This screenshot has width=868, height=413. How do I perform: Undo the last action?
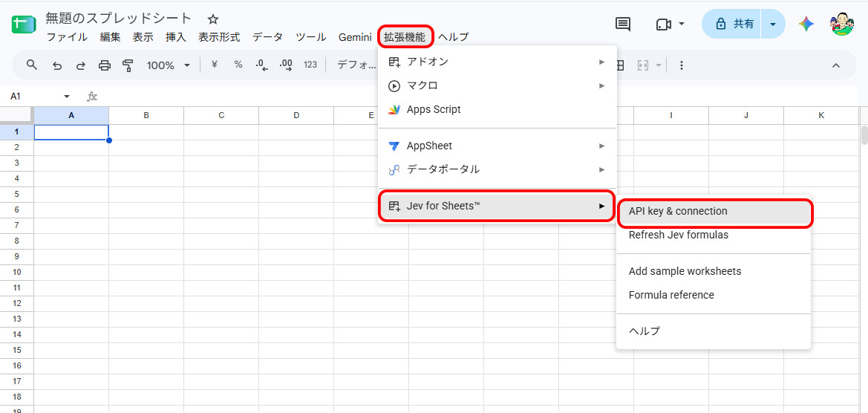pos(56,65)
